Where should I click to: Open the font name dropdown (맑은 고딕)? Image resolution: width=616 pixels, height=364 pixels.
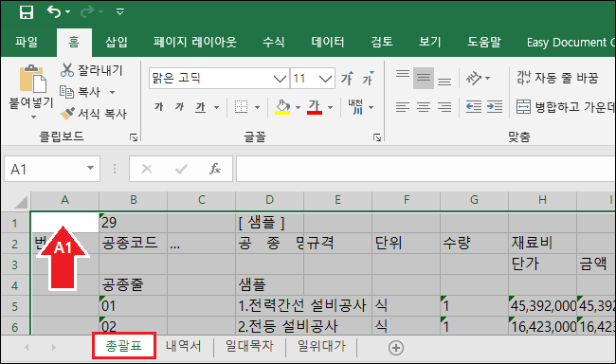click(x=280, y=79)
